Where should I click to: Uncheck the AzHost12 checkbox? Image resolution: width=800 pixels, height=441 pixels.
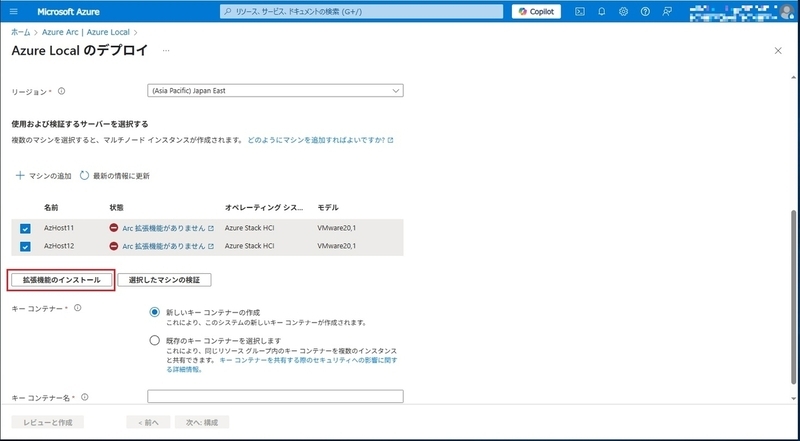click(25, 247)
